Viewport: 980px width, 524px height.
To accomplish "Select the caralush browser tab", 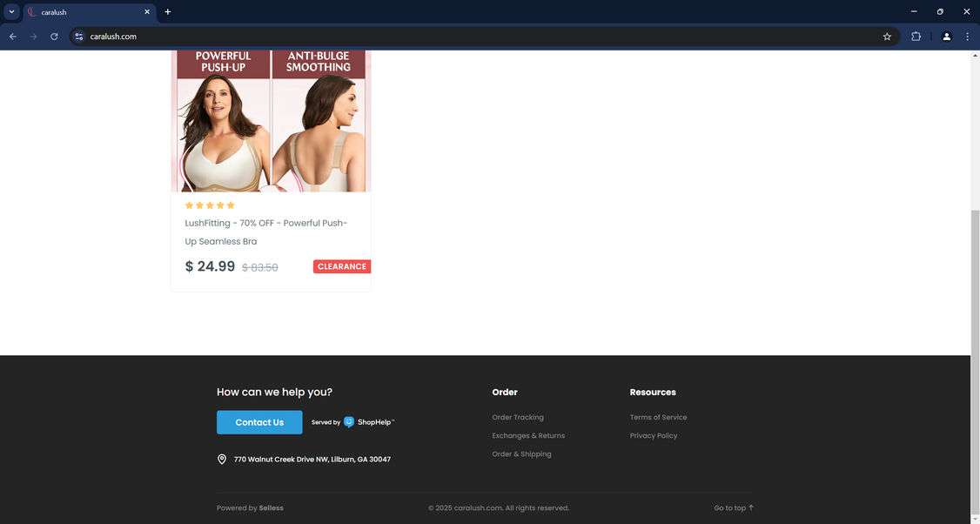I will tap(89, 12).
